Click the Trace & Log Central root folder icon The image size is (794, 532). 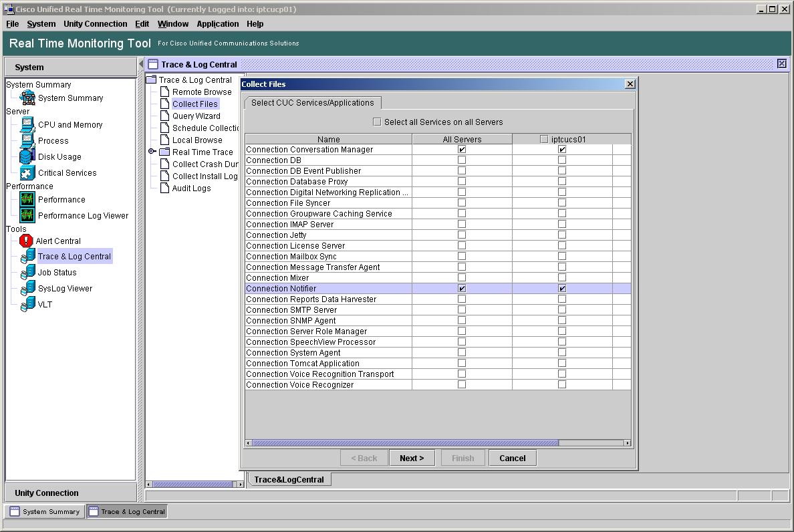pos(151,80)
